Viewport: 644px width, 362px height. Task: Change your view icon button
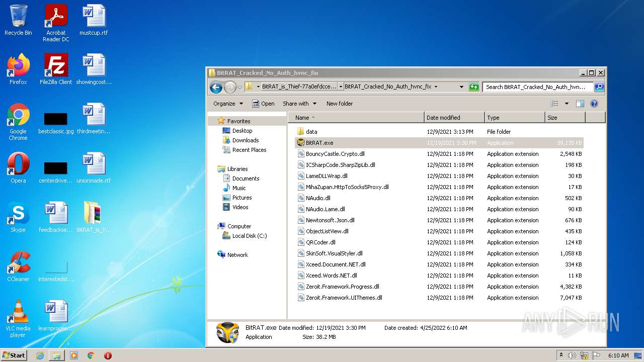tap(554, 104)
